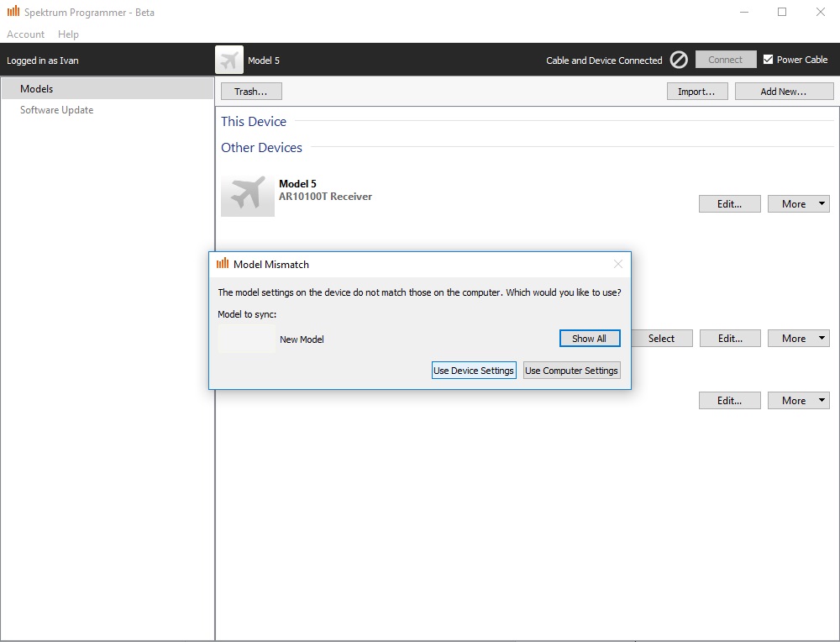Choose Use Device Settings
The image size is (840, 642).
[x=473, y=371]
